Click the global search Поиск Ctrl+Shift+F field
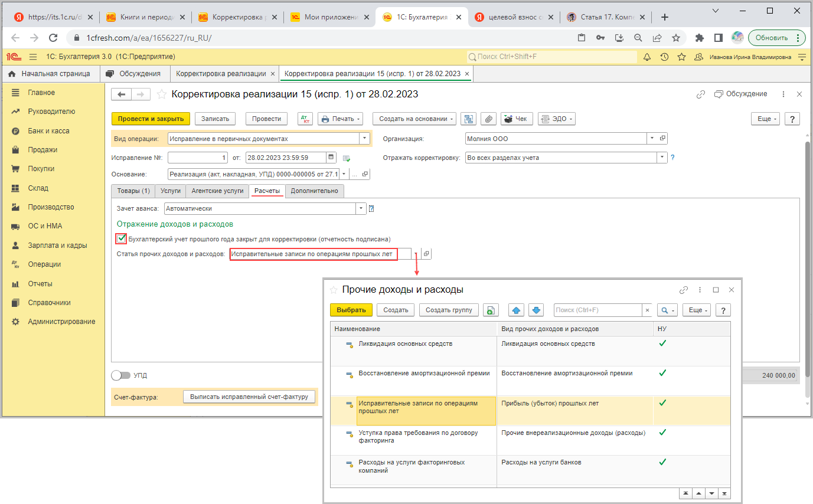Screen dimensions: 813x504 click(552, 57)
